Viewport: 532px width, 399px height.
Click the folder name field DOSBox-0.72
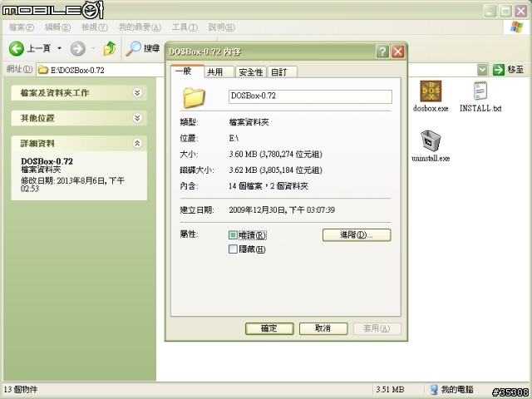[x=310, y=96]
